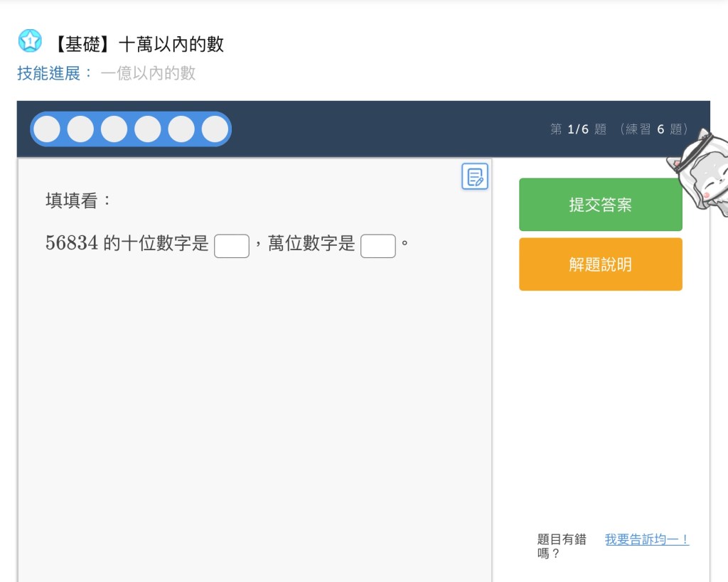Click the 十位數字 answer box
The width and height of the screenshot is (728, 582).
coord(232,246)
